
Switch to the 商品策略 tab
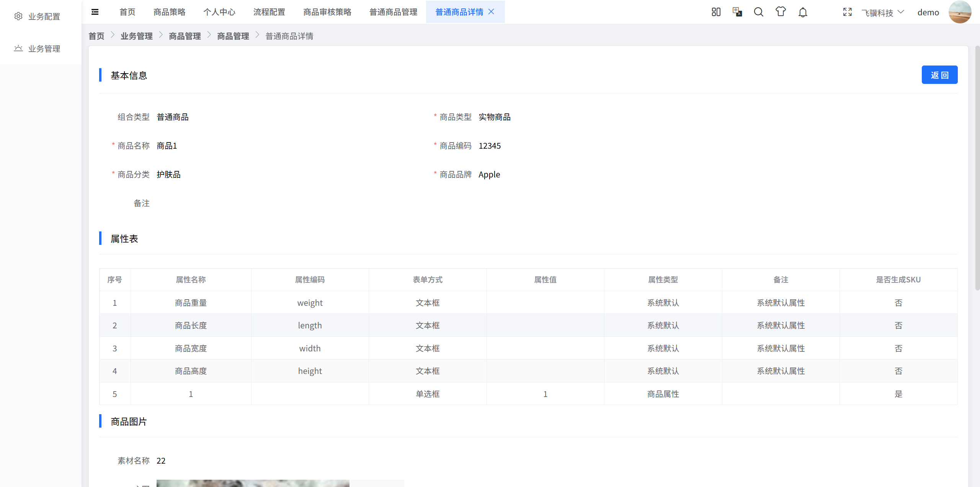coord(169,12)
